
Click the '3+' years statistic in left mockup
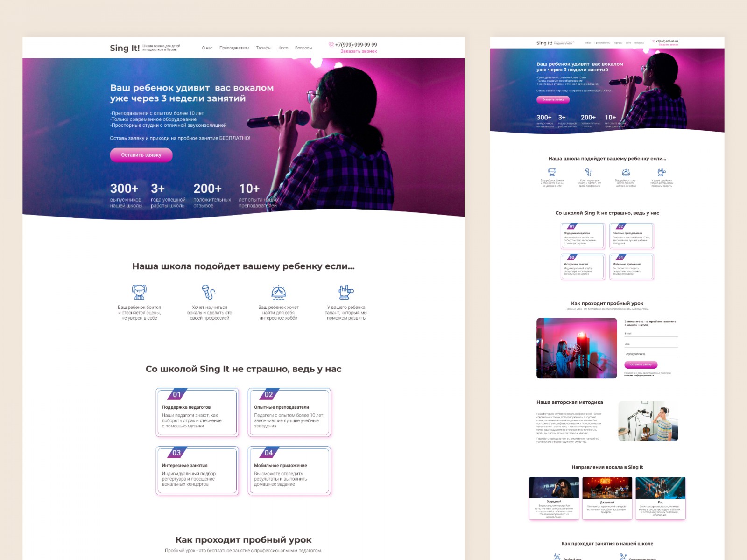(168, 195)
